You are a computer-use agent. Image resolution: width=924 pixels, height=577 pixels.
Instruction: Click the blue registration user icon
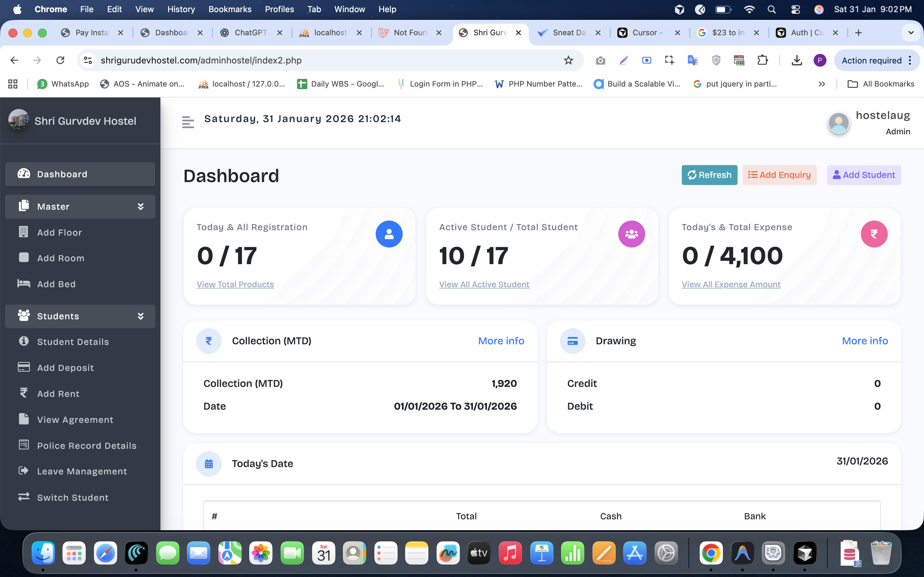(389, 234)
